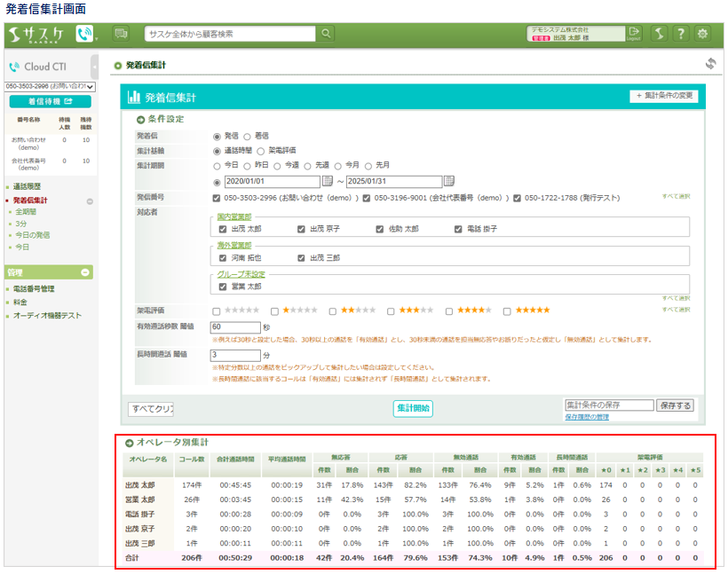Open 発着信集計 in the sidebar
This screenshot has height=574, width=728.
[x=30, y=201]
